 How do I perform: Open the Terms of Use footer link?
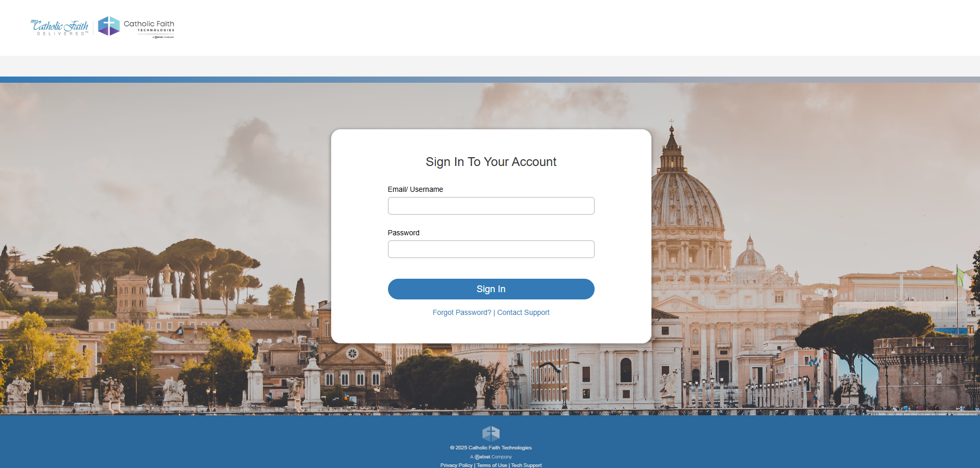pyautogui.click(x=492, y=465)
